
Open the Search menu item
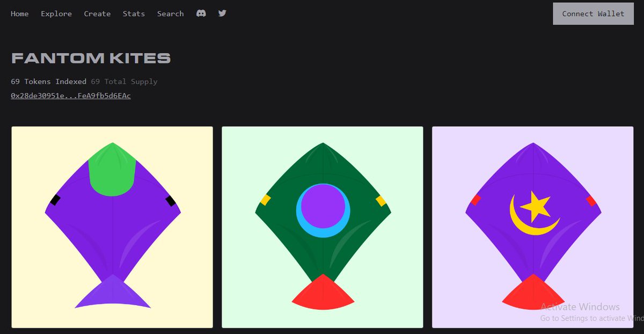[170, 13]
